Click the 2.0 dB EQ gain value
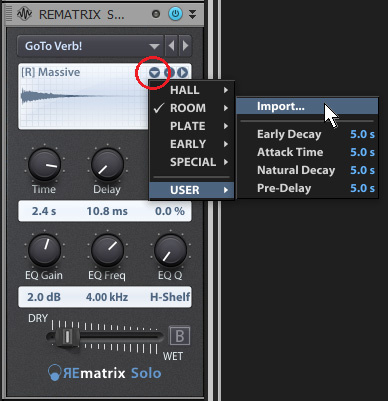Viewport: 388px width, 401px height. pyautogui.click(x=44, y=297)
